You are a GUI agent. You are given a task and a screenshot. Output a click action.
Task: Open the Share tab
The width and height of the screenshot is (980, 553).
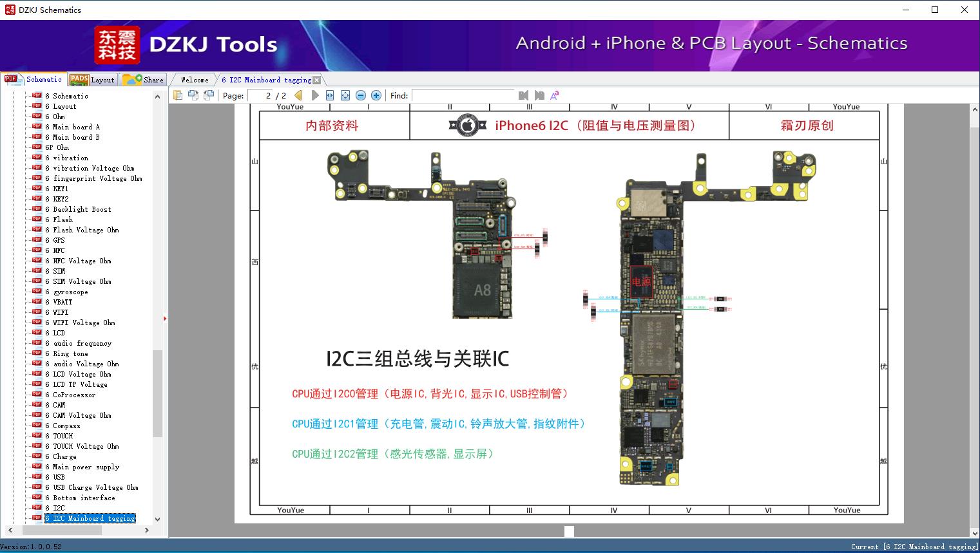click(x=143, y=80)
